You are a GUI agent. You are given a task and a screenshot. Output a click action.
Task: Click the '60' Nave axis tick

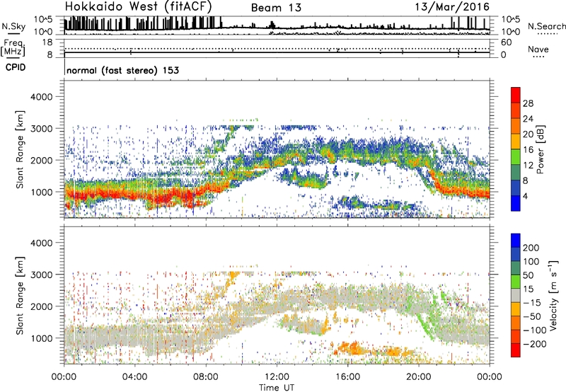pos(506,42)
